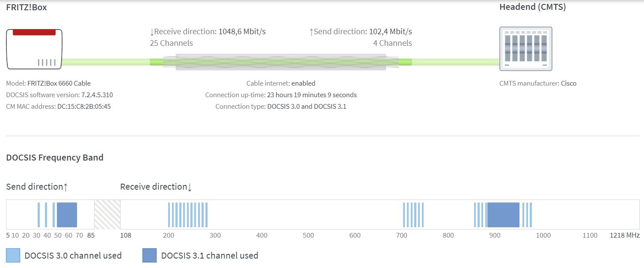Click the first DOCSIS 3.0 channel bar at 200 MHz

click(169, 214)
